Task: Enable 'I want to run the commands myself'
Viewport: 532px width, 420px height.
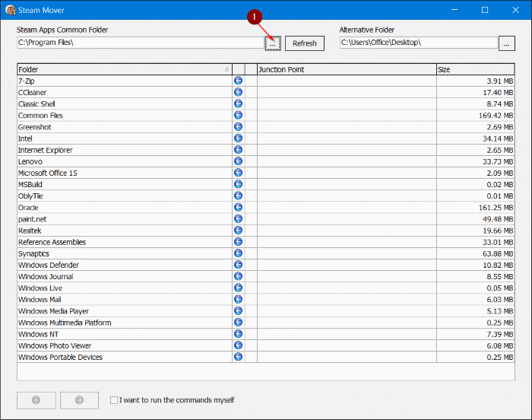Action: coord(114,400)
